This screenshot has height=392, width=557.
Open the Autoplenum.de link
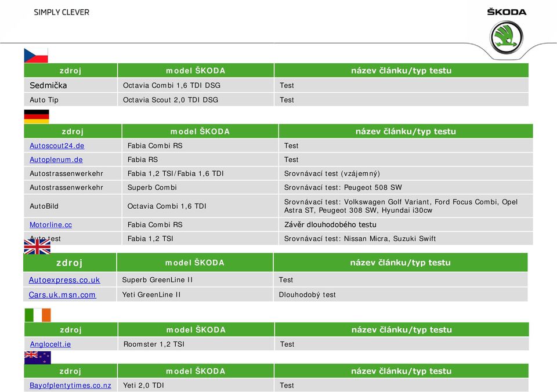pyautogui.click(x=56, y=159)
